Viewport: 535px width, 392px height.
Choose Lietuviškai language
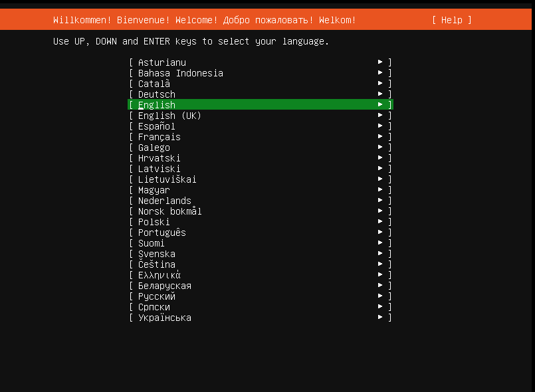261,179
